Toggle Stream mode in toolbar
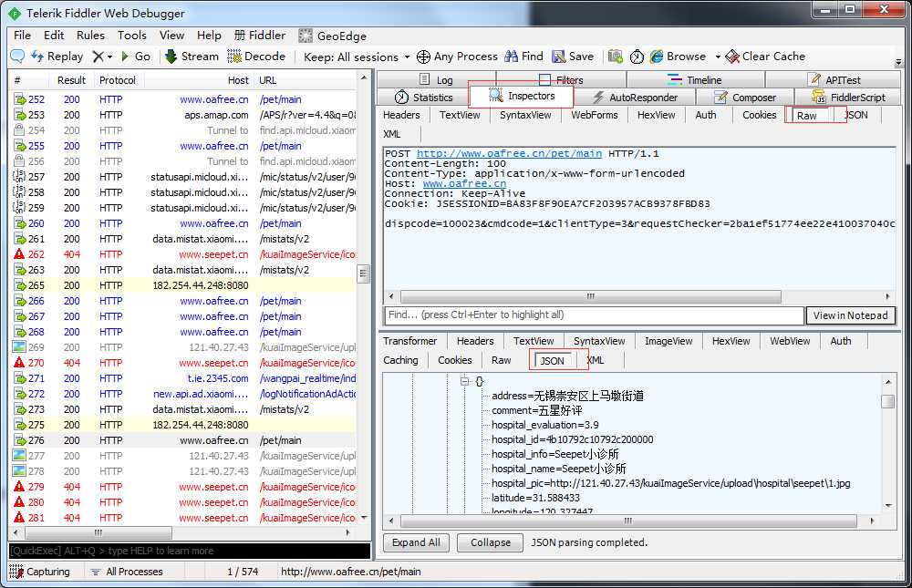The width and height of the screenshot is (912, 588). 192,57
